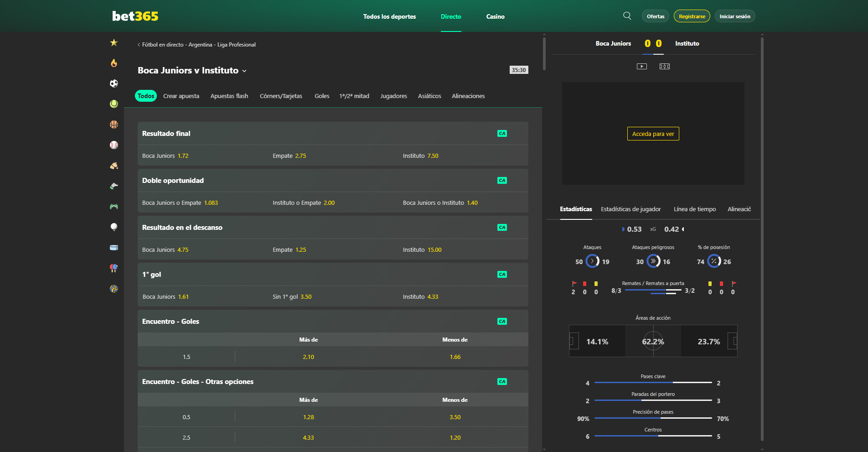Image resolution: width=868 pixels, height=452 pixels.
Task: Go to the bet365 home logo
Action: click(135, 16)
